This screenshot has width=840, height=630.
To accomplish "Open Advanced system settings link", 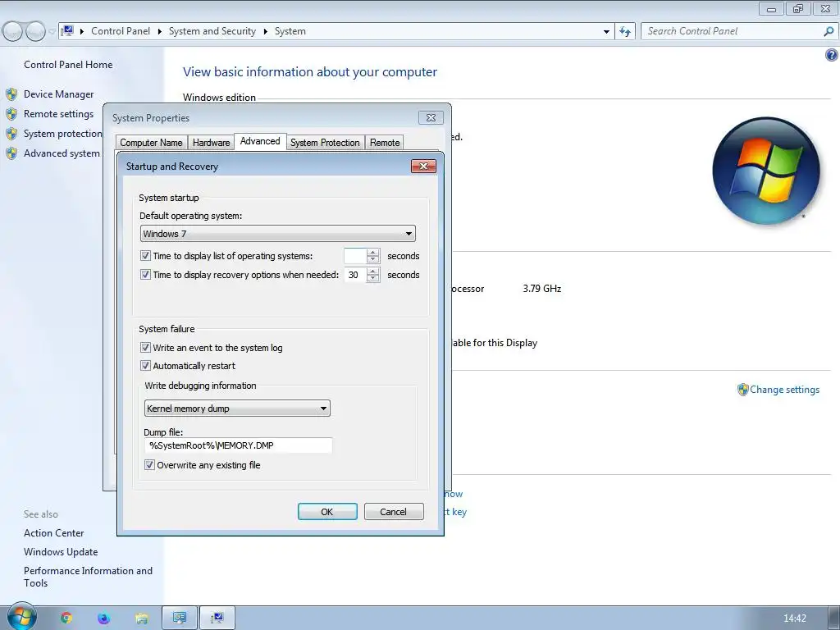I will [x=62, y=153].
